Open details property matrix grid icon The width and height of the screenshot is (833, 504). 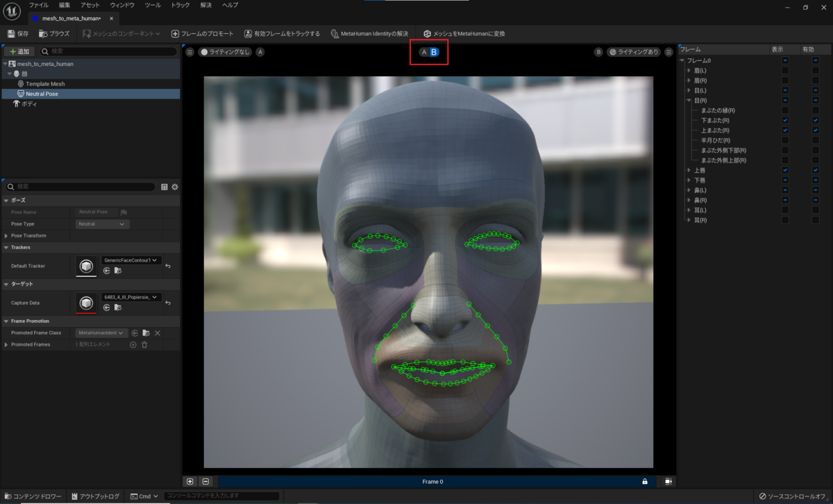pos(165,187)
